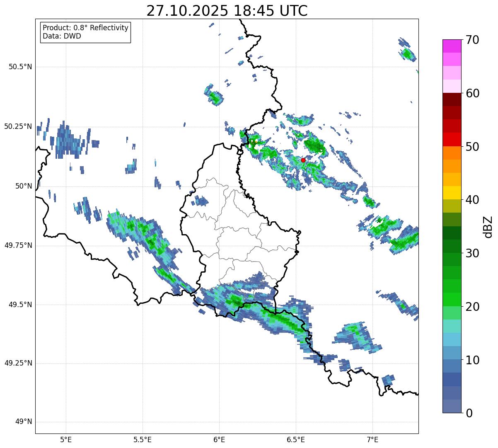Image resolution: width=498 pixels, height=448 pixels.
Task: Click the 50.5°N latitude label
Action: [20, 67]
